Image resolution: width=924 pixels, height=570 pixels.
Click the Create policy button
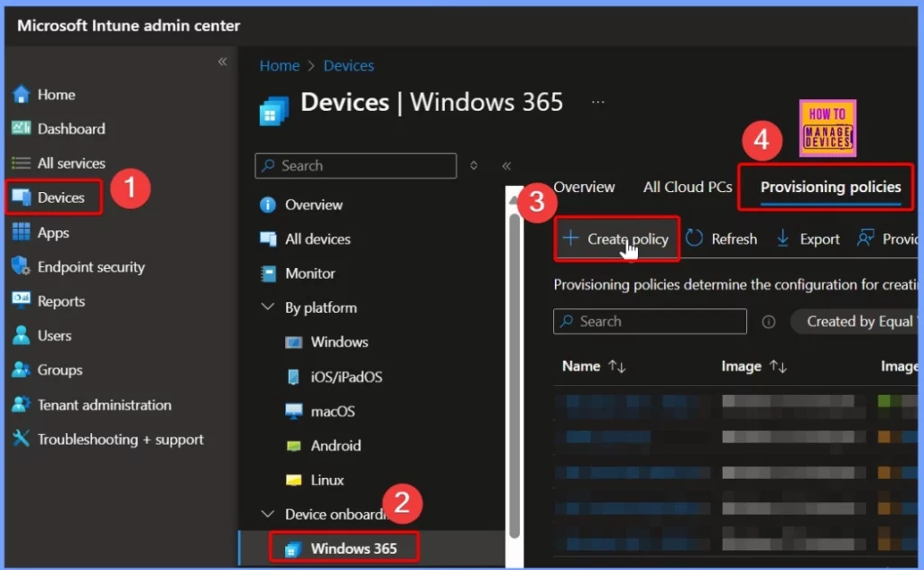(616, 238)
